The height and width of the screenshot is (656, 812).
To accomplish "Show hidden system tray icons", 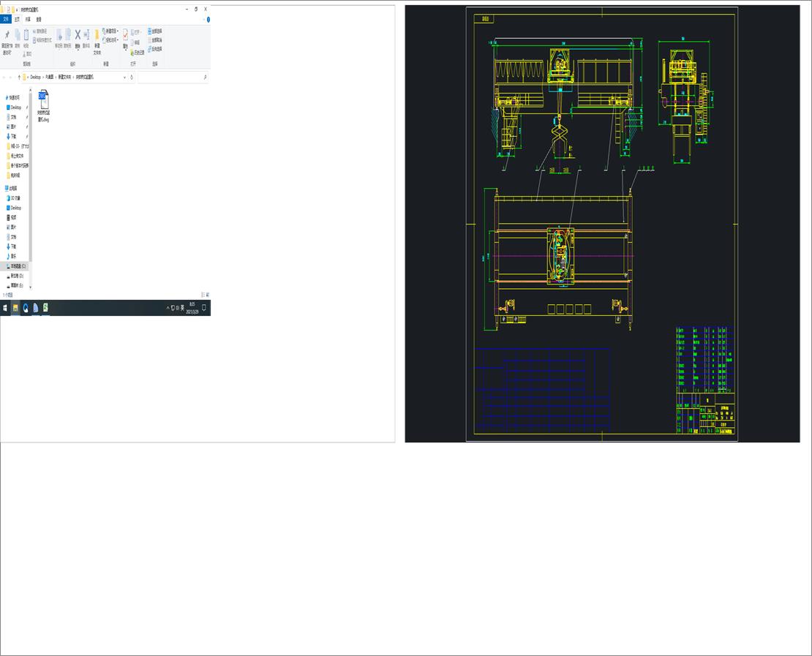I will pyautogui.click(x=168, y=308).
